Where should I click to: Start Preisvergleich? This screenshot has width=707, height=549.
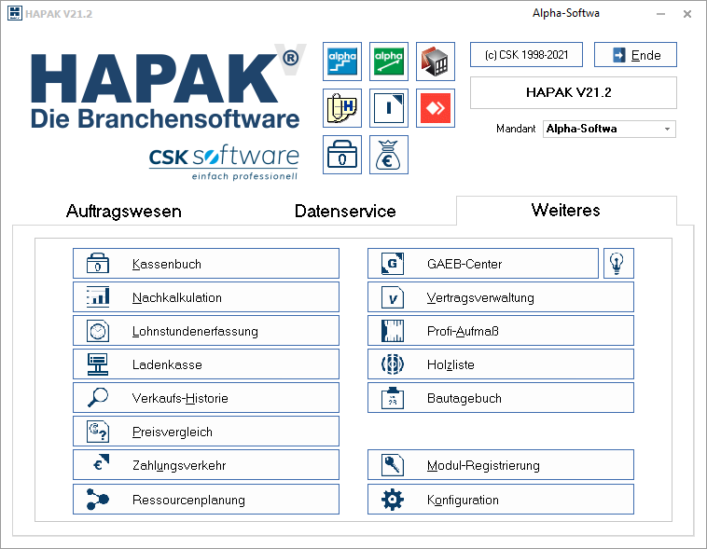(206, 431)
